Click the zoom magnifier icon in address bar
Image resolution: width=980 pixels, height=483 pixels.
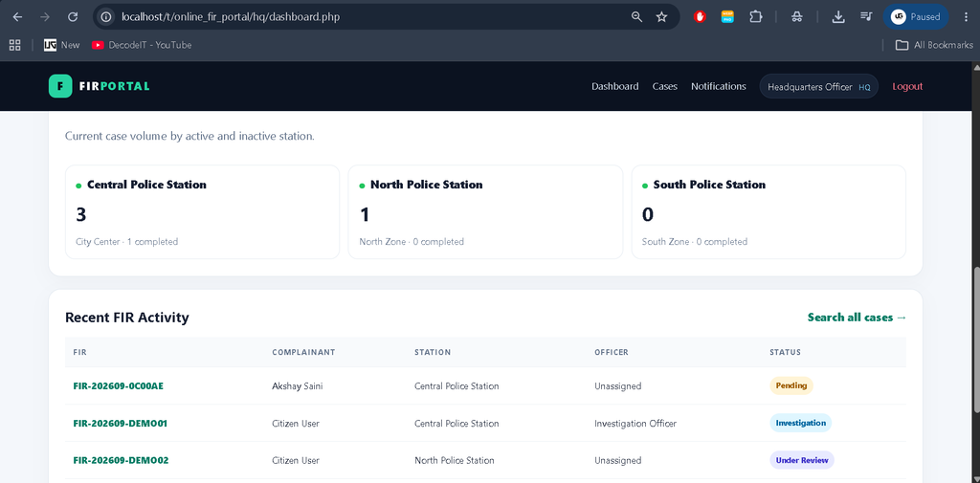coord(636,17)
